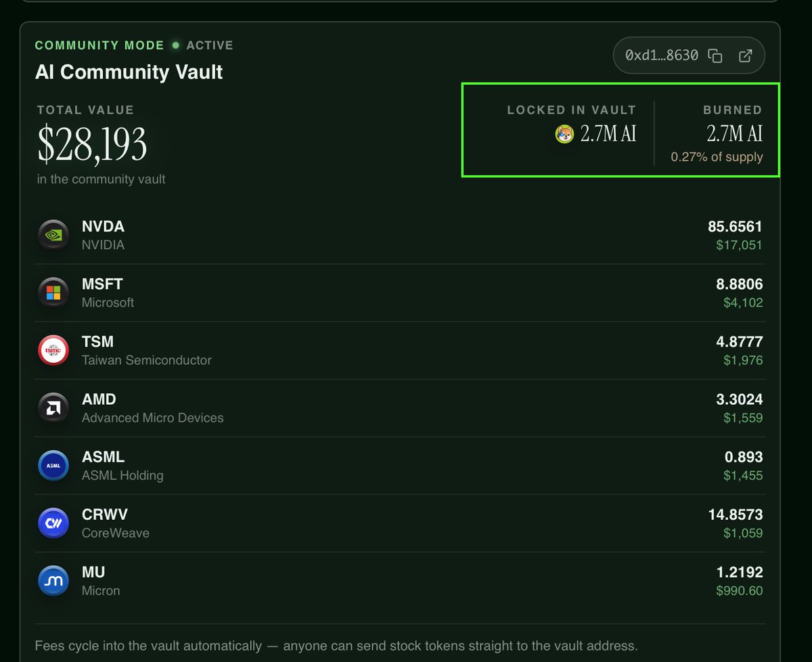This screenshot has height=662, width=812.
Task: Click the NVIDIA logo icon
Action: 53,235
